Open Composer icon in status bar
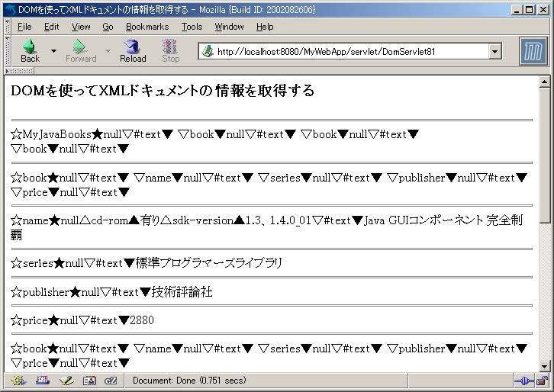This screenshot has width=554, height=392. (66, 381)
